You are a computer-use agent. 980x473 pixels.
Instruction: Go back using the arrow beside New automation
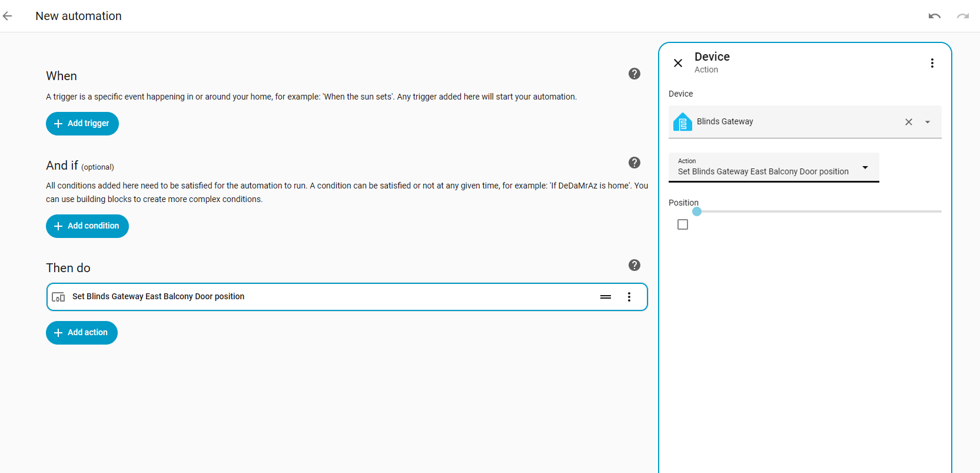click(8, 16)
